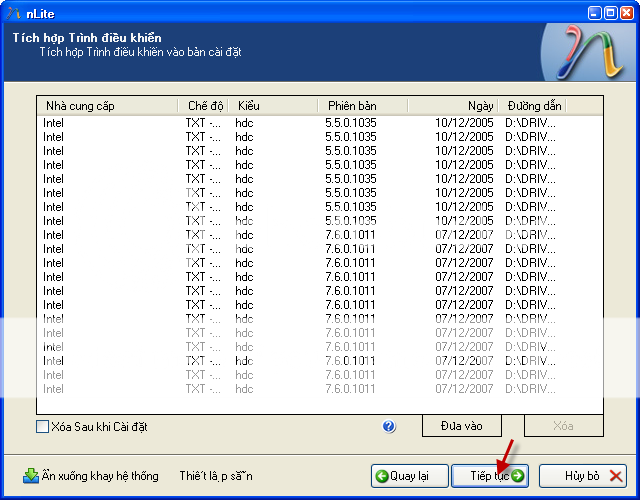640x500 pixels.
Task: Tick the Xóa Sau khi Cài đặt checkbox
Action: coord(42,427)
